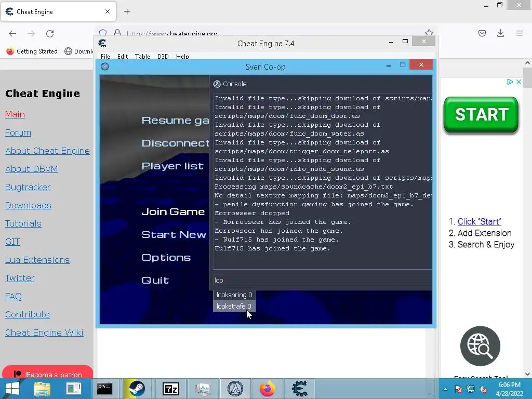Close the advertisement with X icon
532x399 pixels.
click(x=518, y=82)
